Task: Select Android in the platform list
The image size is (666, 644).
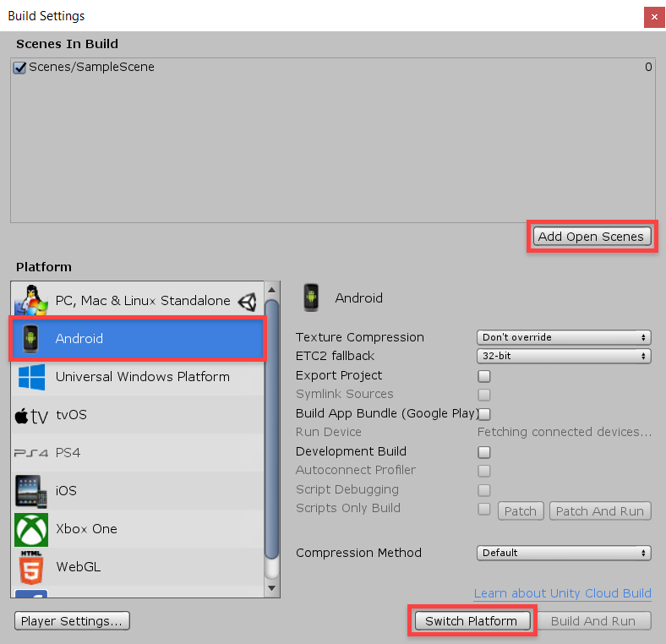Action: click(x=138, y=339)
